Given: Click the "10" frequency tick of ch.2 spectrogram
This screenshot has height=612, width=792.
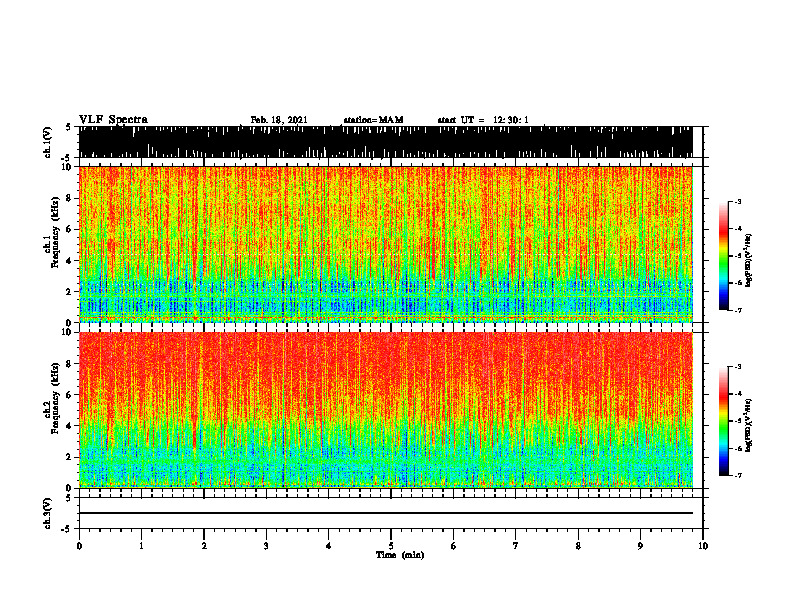Looking at the screenshot, I should pyautogui.click(x=67, y=332).
